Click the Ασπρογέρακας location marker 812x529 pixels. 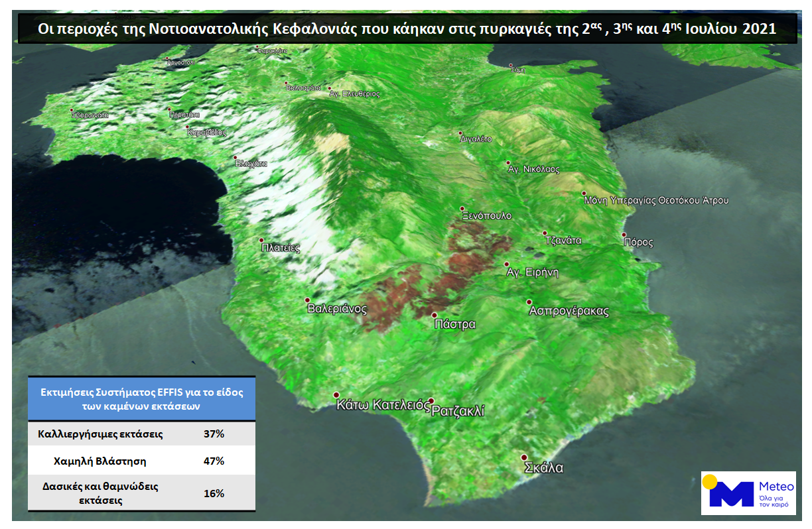pyautogui.click(x=529, y=302)
